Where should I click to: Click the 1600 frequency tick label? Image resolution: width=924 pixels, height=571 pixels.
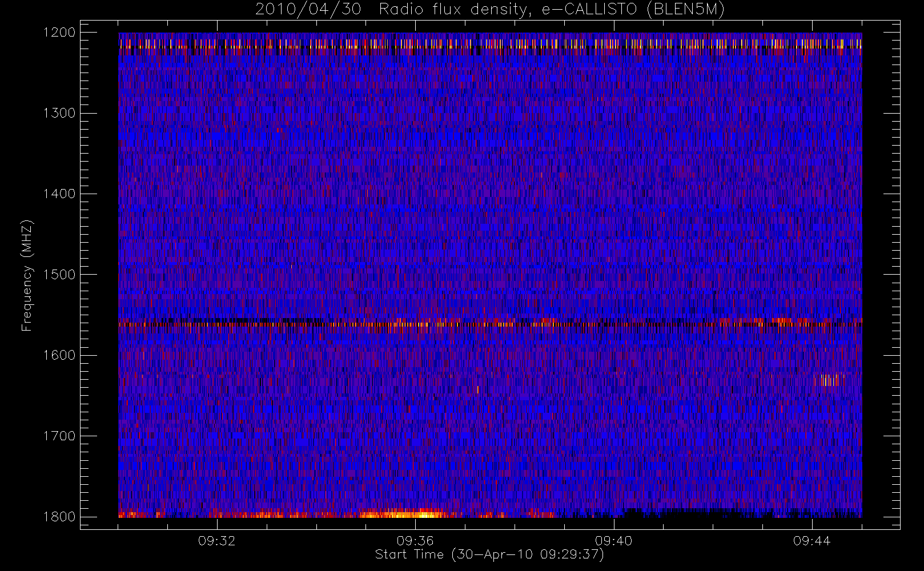coord(59,355)
